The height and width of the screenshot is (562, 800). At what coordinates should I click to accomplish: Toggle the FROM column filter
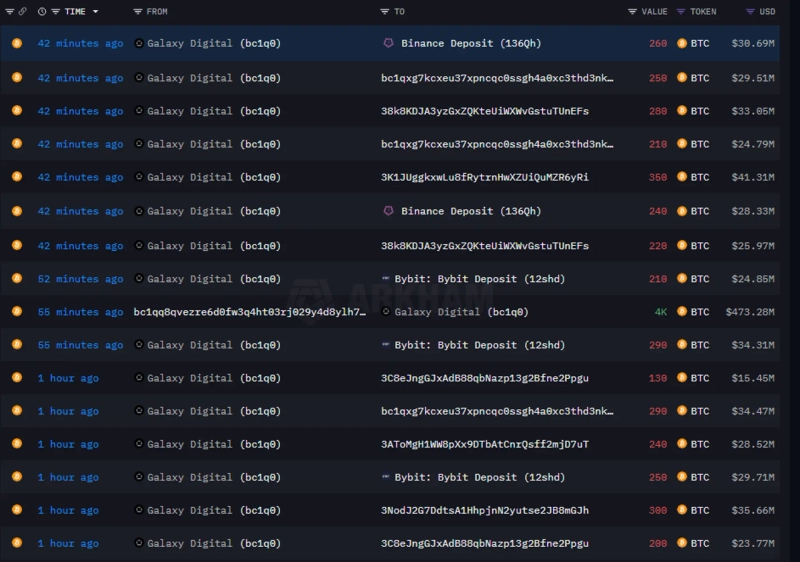pyautogui.click(x=138, y=12)
